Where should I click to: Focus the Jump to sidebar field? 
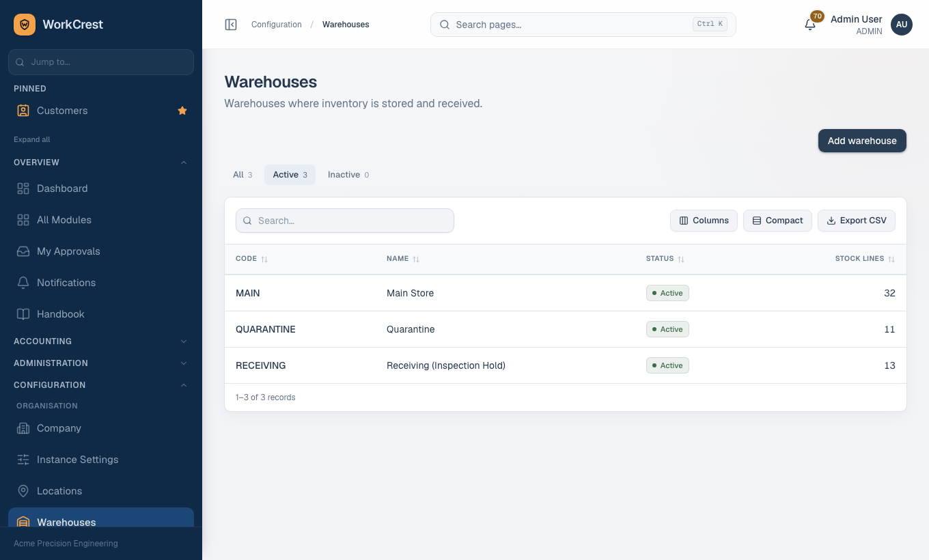101,62
